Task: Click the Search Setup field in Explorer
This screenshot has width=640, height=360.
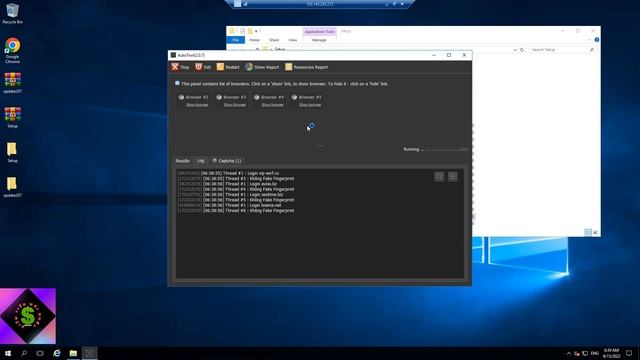Action: pyautogui.click(x=562, y=50)
